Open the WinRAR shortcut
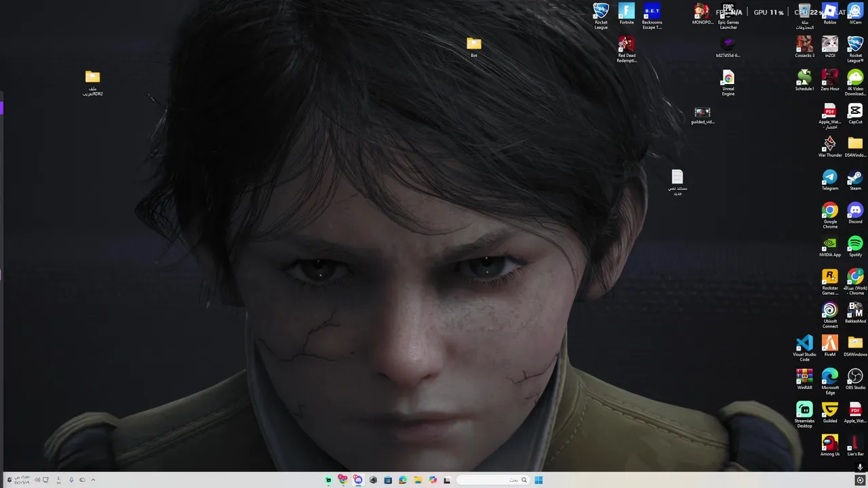 [x=804, y=380]
